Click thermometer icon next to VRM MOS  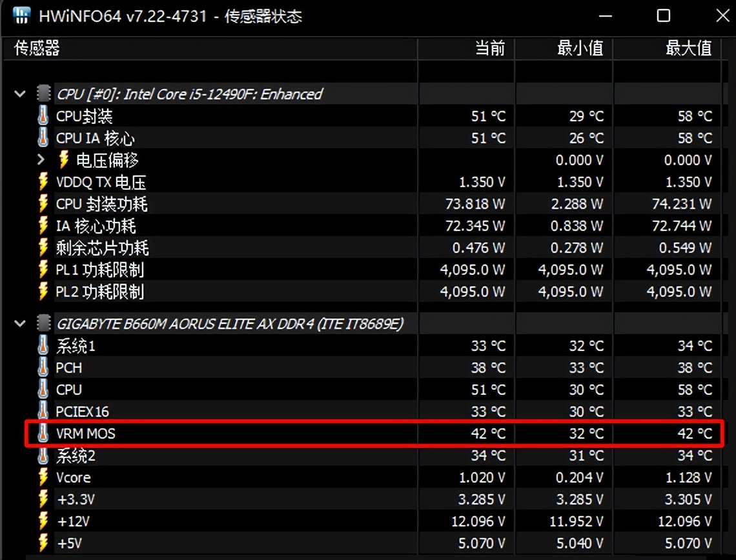(x=43, y=433)
